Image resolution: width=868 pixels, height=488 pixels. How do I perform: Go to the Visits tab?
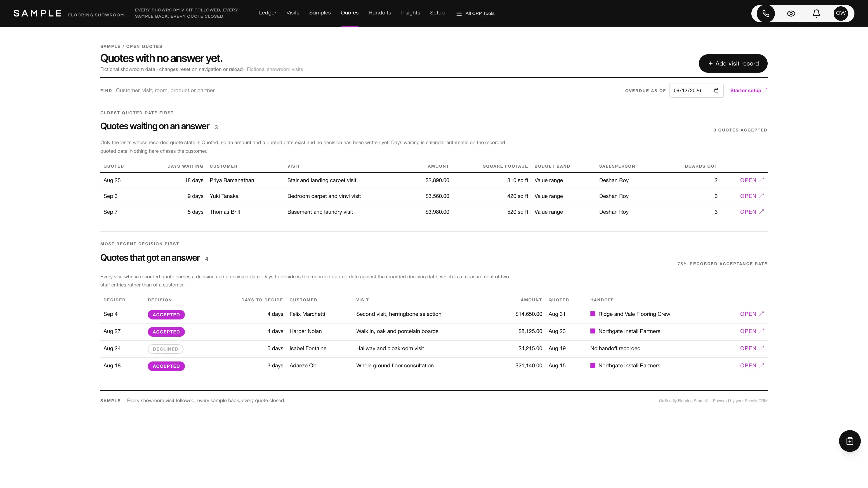coord(292,13)
